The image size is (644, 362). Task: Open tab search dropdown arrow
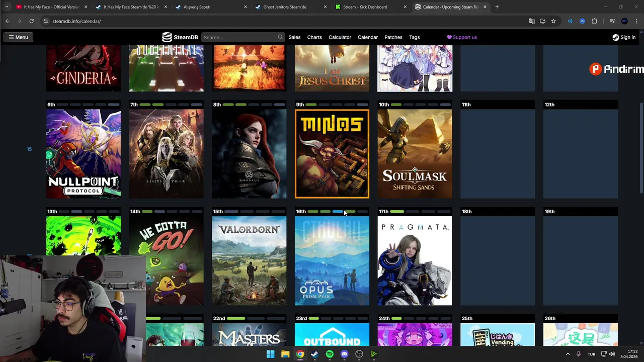pos(7,7)
